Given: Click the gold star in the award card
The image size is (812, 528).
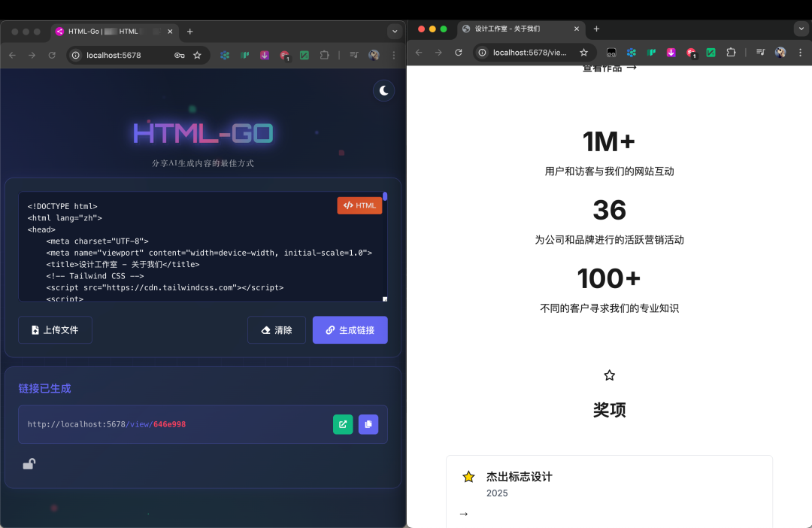Looking at the screenshot, I should [x=468, y=477].
